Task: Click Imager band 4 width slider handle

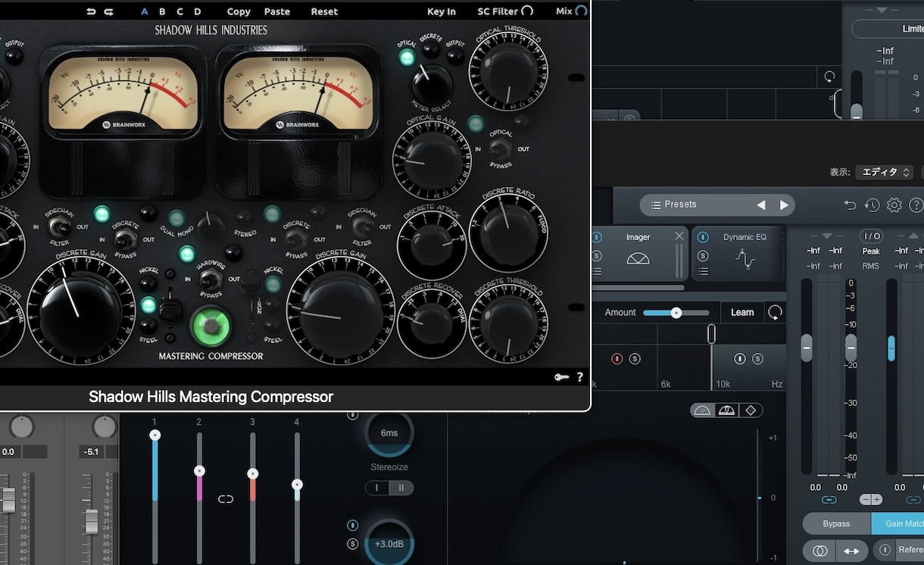Action: (297, 484)
